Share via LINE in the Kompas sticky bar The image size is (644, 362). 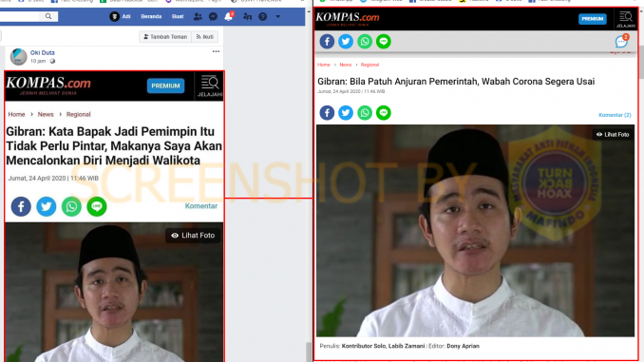click(384, 42)
